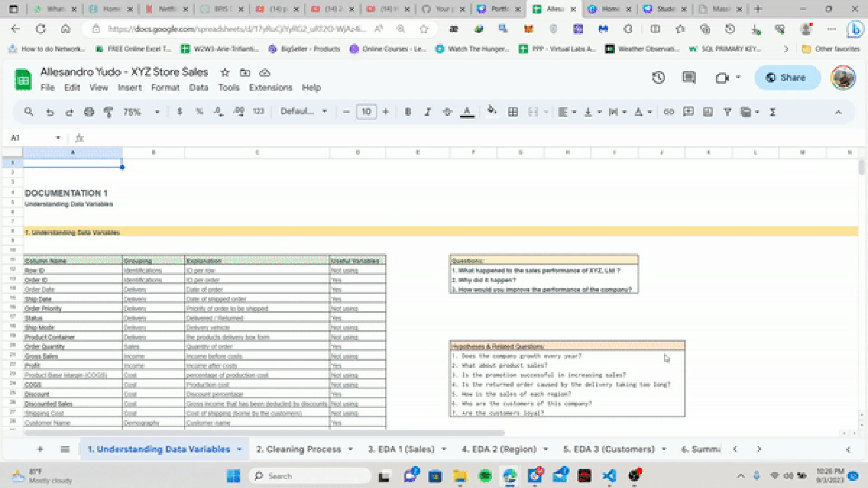
Task: Format as currency with dollar icon
Action: click(180, 112)
